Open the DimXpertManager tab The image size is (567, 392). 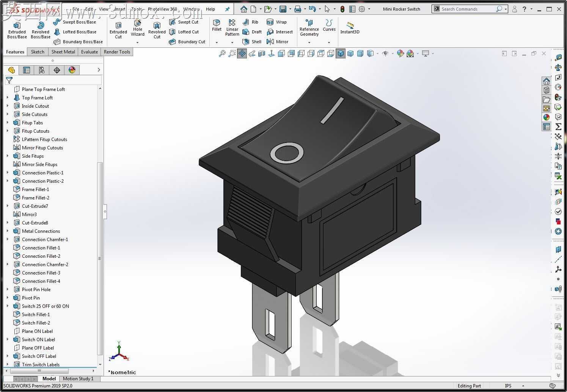57,70
